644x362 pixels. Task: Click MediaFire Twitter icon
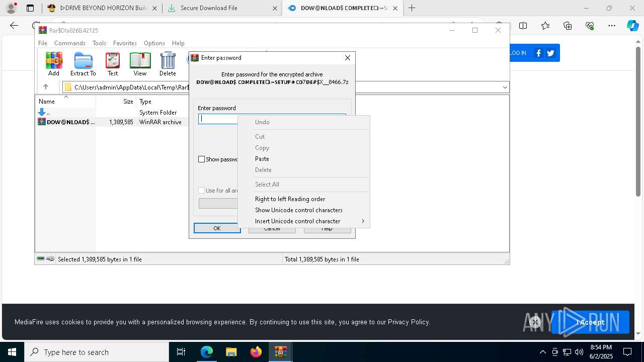click(550, 53)
